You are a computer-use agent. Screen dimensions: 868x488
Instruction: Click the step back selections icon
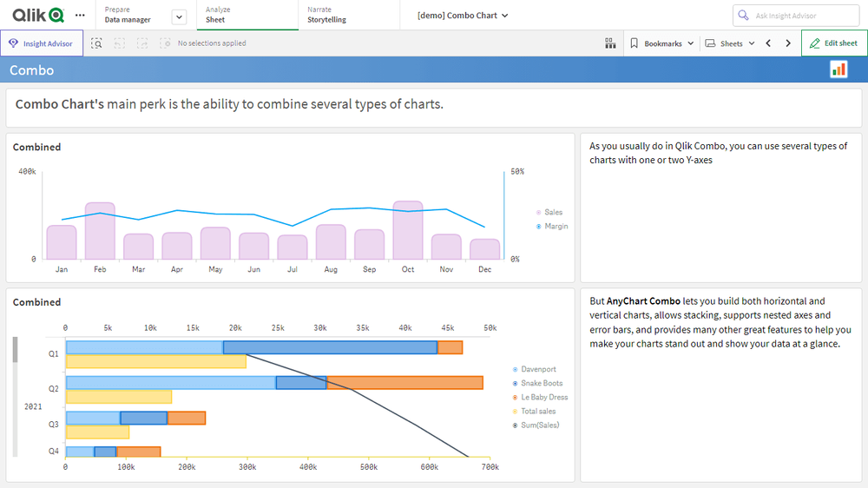coord(119,43)
